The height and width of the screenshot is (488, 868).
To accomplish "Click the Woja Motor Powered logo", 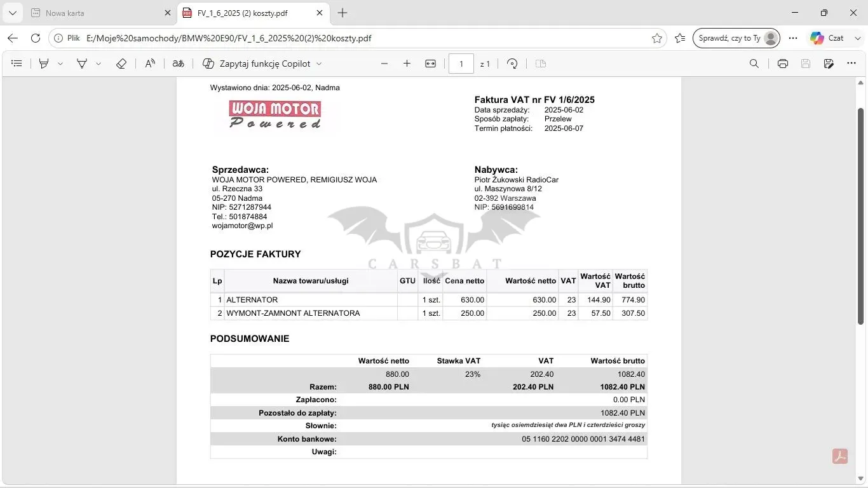I will 275,114.
